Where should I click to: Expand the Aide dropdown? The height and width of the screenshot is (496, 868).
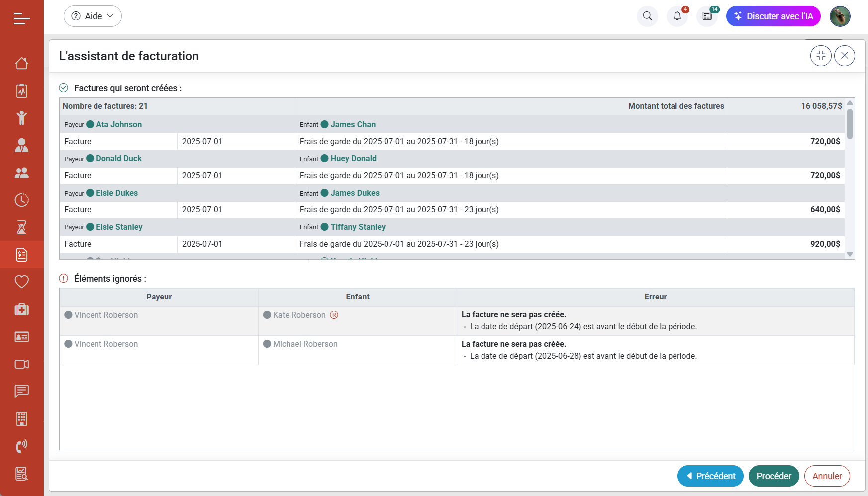93,16
